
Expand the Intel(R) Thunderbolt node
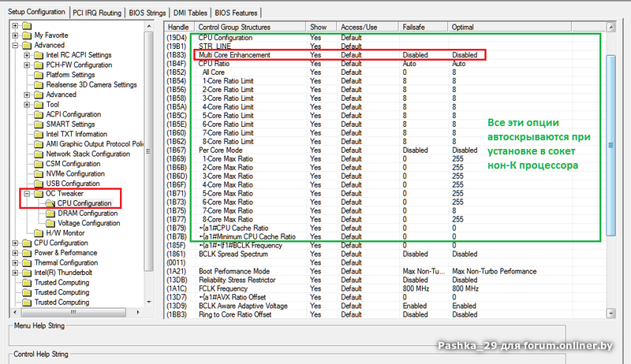(16, 273)
